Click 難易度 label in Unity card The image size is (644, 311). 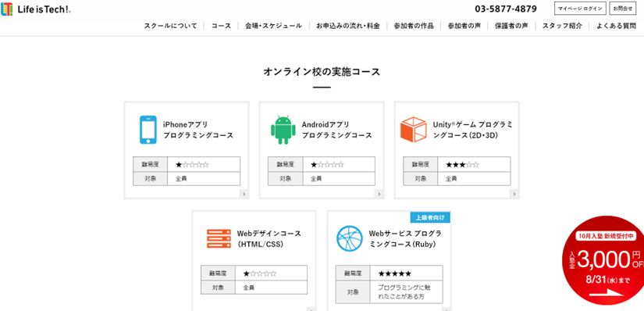pos(421,165)
